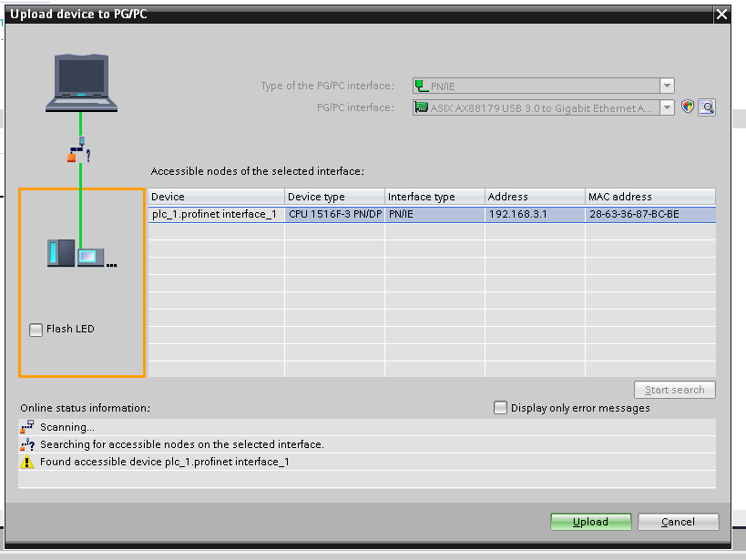The image size is (746, 560).
Task: Click the CPU 1516F-3 PN/DP device type cell
Action: pyautogui.click(x=335, y=215)
